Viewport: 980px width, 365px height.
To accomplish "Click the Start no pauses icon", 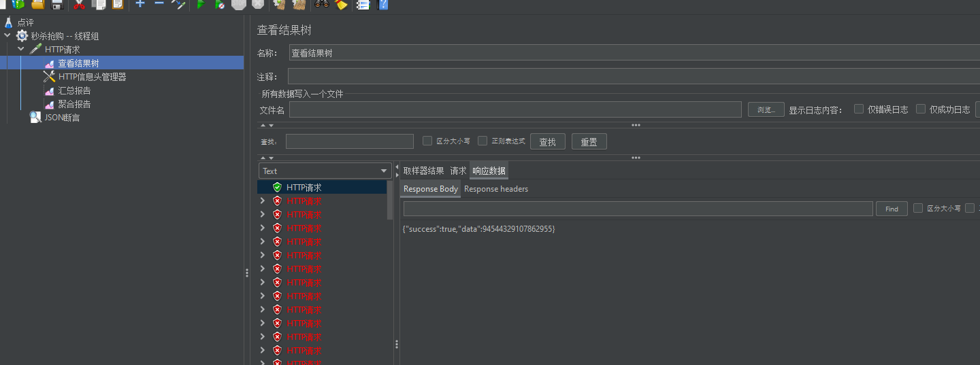I will (219, 4).
